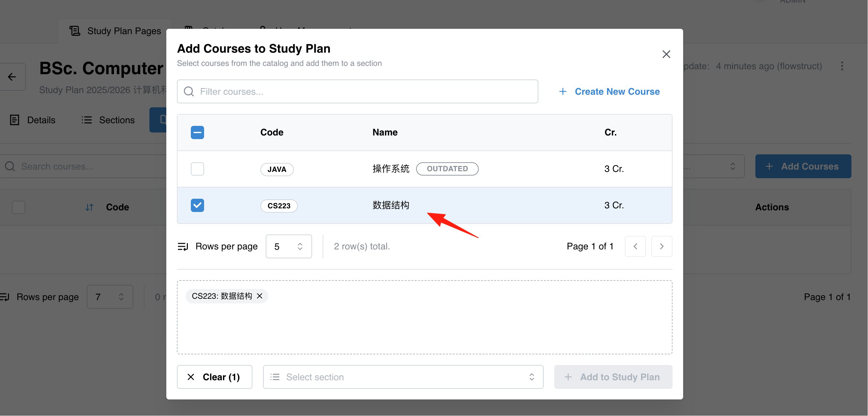This screenshot has width=868, height=416.
Task: Switch to the Sections tab
Action: tap(108, 120)
